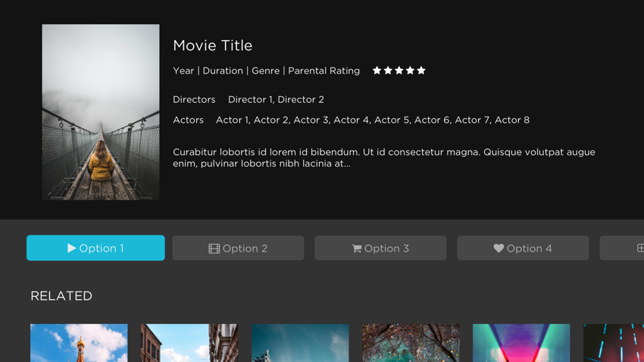Image resolution: width=644 pixels, height=362 pixels.
Task: Choose the Option 4 button
Action: pyautogui.click(x=523, y=248)
